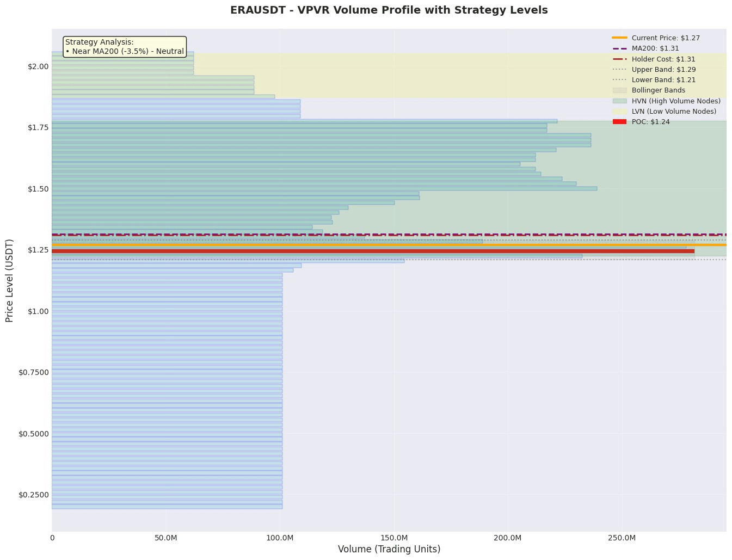Click the y-axis tick label $2.00
732x560 pixels.
tap(38, 66)
